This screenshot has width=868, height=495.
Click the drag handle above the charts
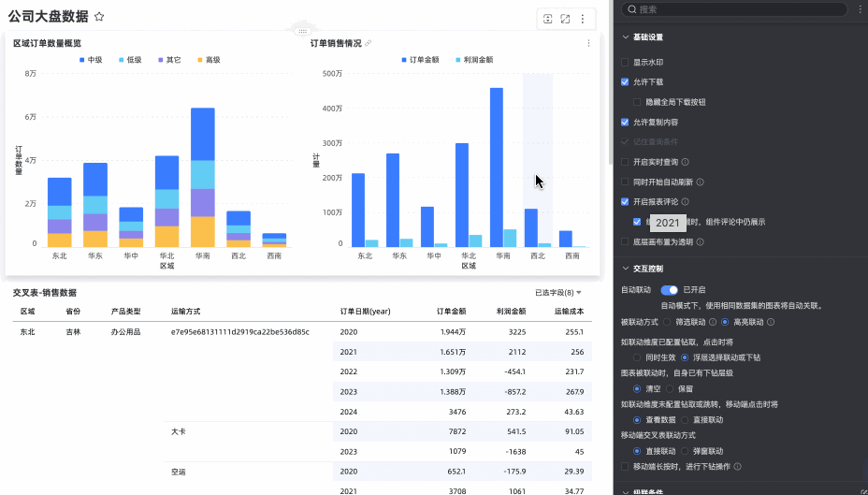tap(302, 32)
